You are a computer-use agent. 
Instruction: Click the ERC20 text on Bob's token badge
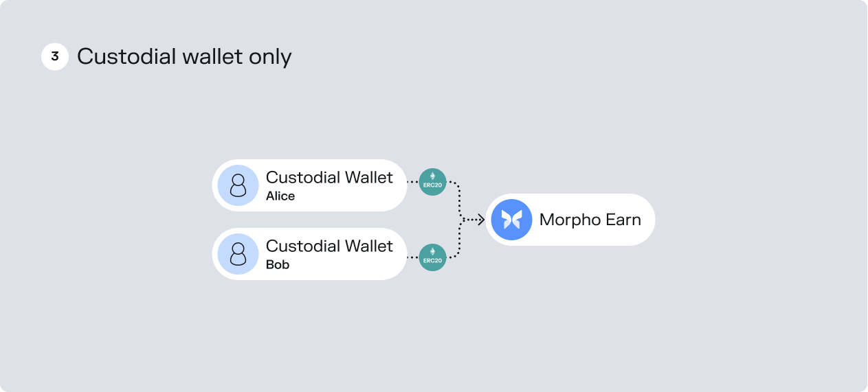432,261
